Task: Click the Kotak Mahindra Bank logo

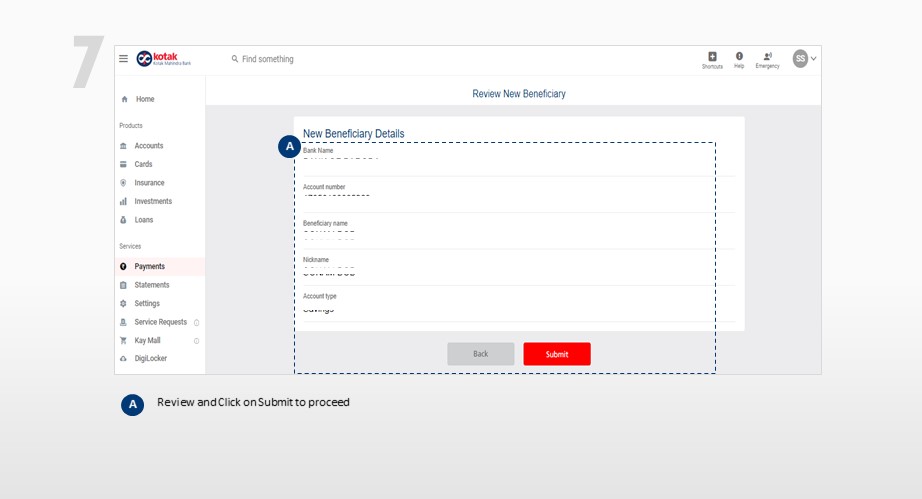Action: coord(163,59)
